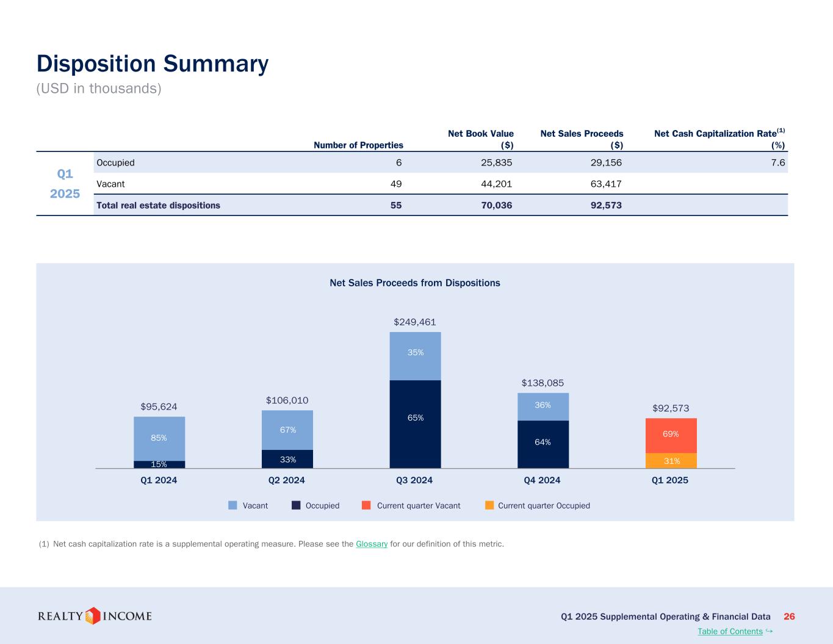Select the Q3 2024 occupied 65% bar segment
Viewport: 833px width, 644px height.
415,424
